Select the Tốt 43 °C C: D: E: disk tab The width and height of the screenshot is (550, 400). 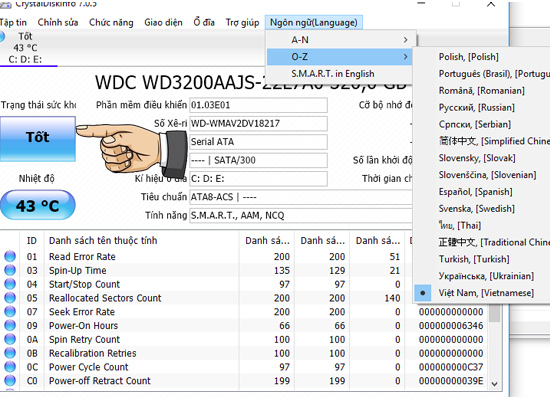click(26, 48)
